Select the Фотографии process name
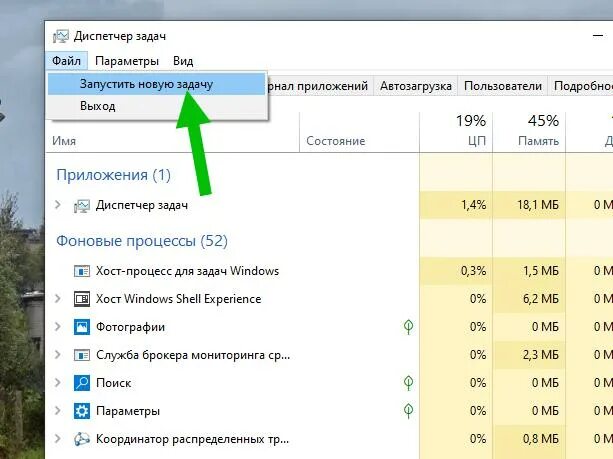This screenshot has height=459, width=613. click(131, 327)
